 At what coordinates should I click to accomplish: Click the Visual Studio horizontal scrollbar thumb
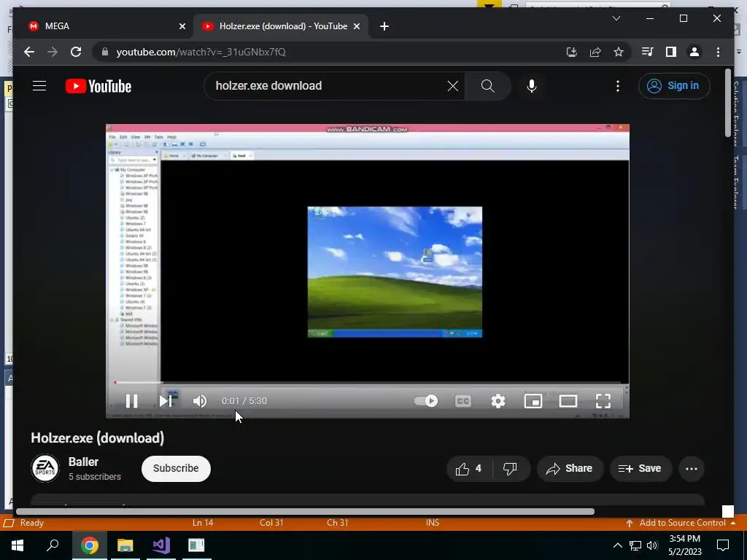point(305,511)
